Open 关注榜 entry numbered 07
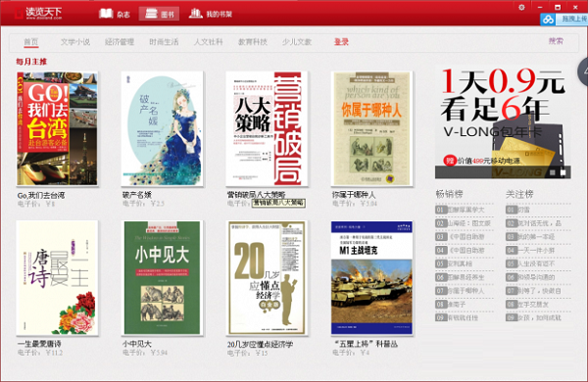This screenshot has height=382, width=588. click(538, 291)
